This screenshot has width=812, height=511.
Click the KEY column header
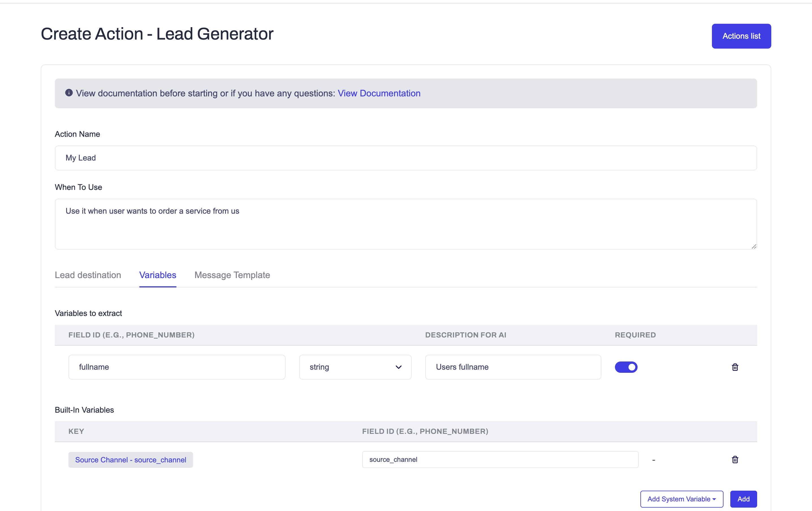(76, 432)
